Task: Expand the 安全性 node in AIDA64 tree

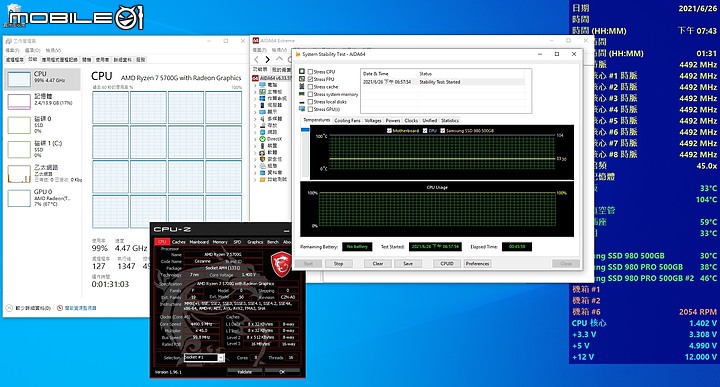Action: (255, 159)
